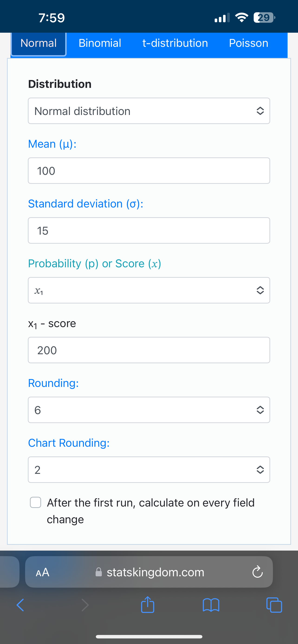Tap Safari's back arrow icon
The image size is (298, 644).
click(20, 605)
